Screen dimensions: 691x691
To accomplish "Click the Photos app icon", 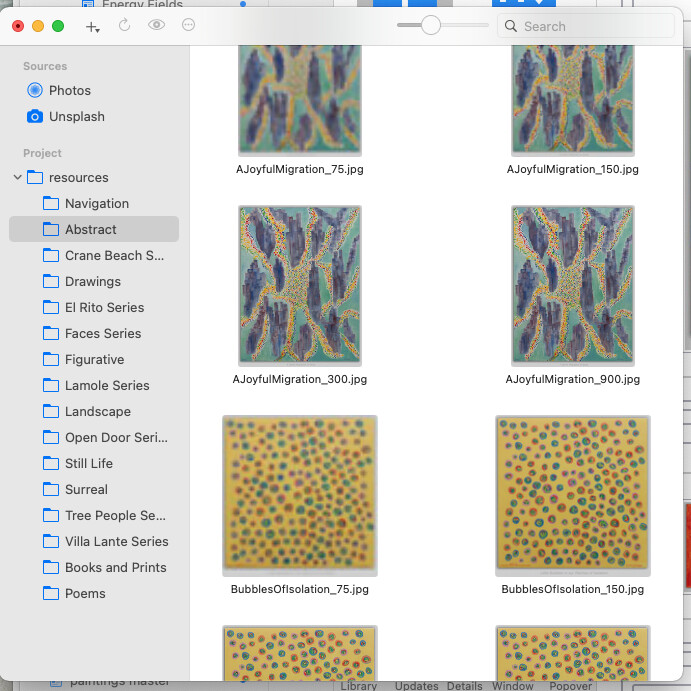I will click(35, 90).
